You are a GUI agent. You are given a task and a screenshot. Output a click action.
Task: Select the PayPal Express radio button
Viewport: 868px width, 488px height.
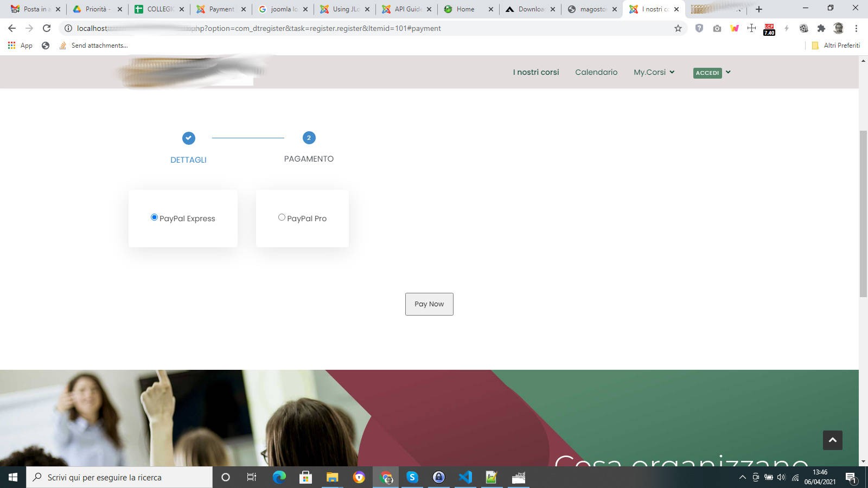click(x=154, y=217)
